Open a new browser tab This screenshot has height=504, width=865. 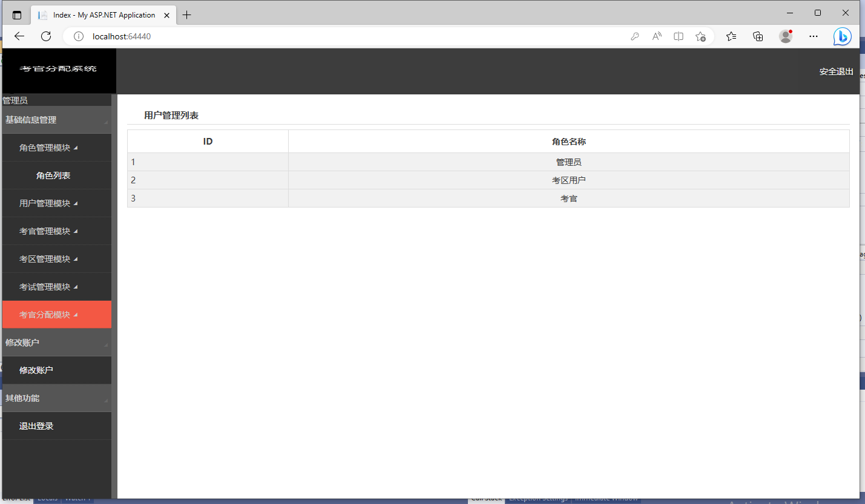pos(186,15)
